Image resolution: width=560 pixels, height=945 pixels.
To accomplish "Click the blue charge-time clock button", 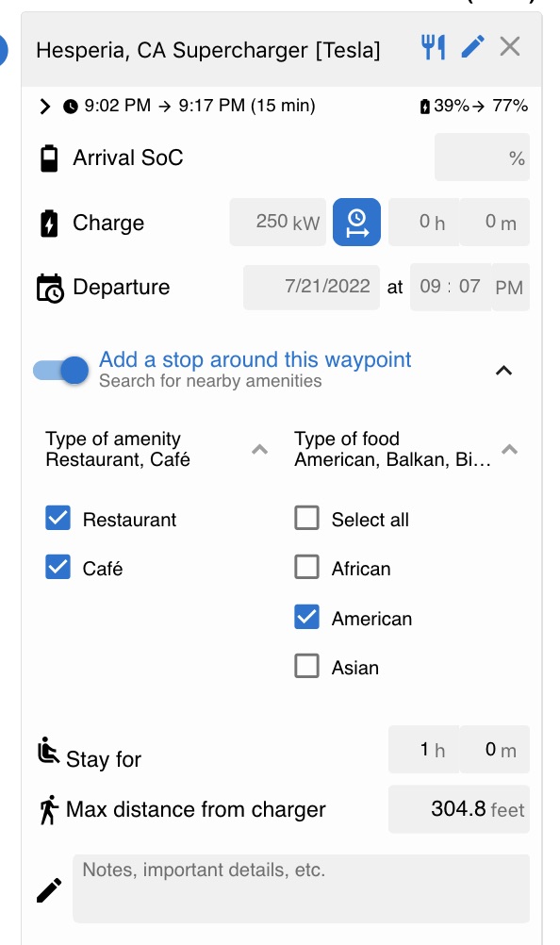I will [356, 222].
